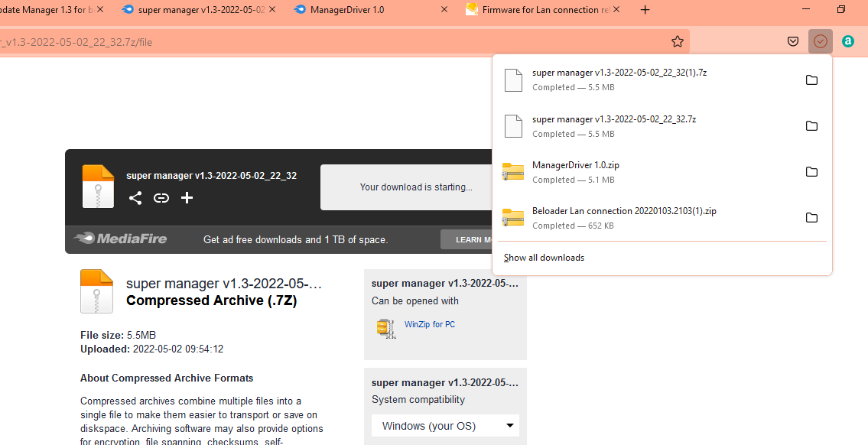Open the WinZip for PC link
The height and width of the screenshot is (445, 868).
430,324
